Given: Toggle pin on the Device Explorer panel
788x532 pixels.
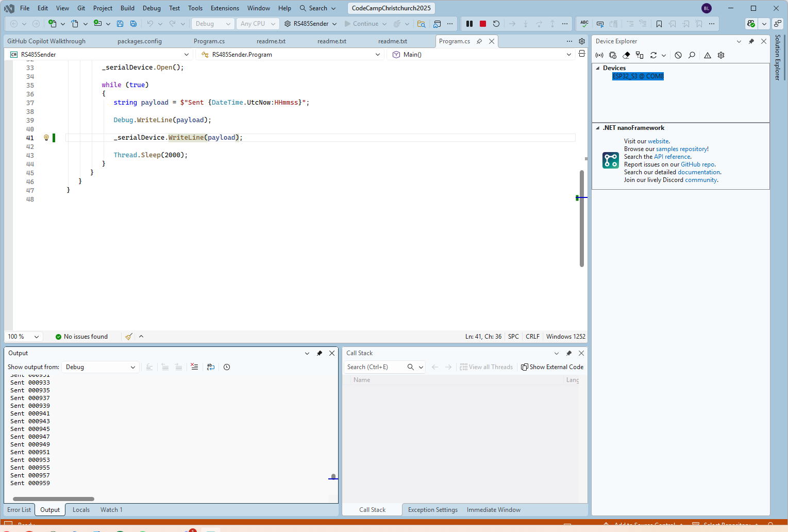Looking at the screenshot, I should point(751,41).
